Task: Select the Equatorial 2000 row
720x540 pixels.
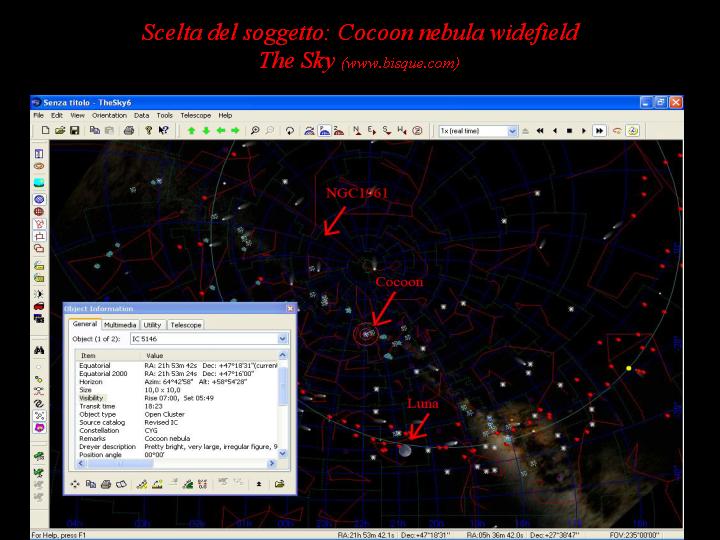Action: (177, 374)
